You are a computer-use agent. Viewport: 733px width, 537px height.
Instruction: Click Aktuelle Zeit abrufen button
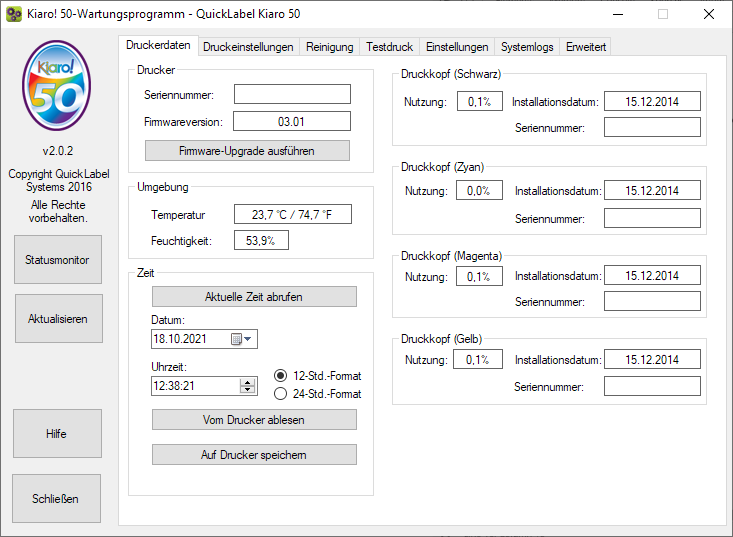coord(254,296)
